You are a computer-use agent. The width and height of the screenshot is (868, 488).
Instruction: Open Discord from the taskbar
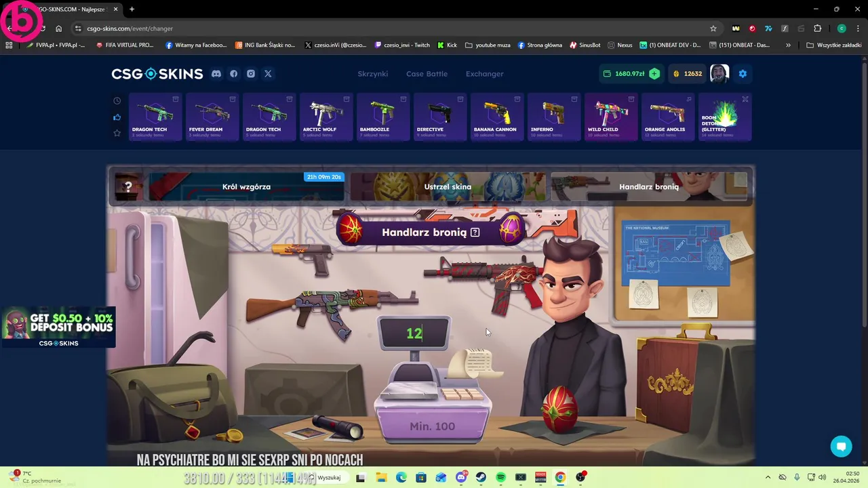tap(461, 477)
